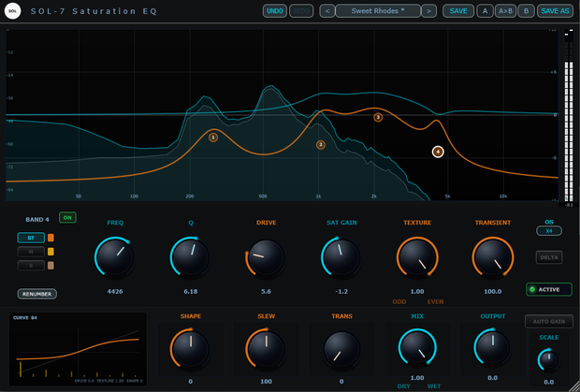This screenshot has height=392, width=580.
Task: Copy state A to B
Action: (505, 11)
